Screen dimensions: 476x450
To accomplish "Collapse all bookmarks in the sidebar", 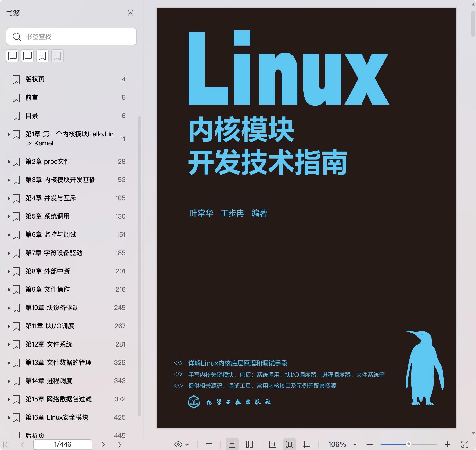I will (x=27, y=56).
